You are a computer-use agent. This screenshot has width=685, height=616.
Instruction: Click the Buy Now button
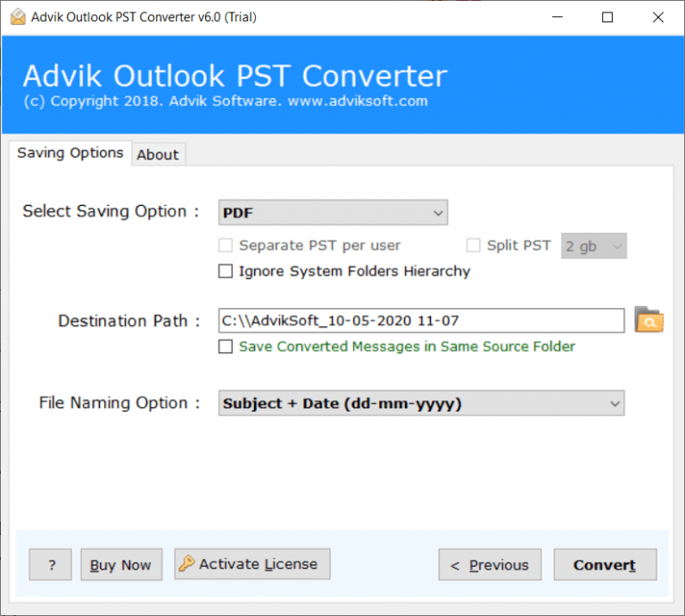[121, 564]
